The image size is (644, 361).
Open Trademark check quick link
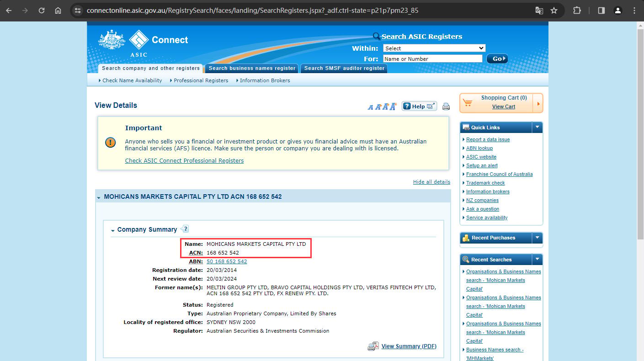click(485, 183)
